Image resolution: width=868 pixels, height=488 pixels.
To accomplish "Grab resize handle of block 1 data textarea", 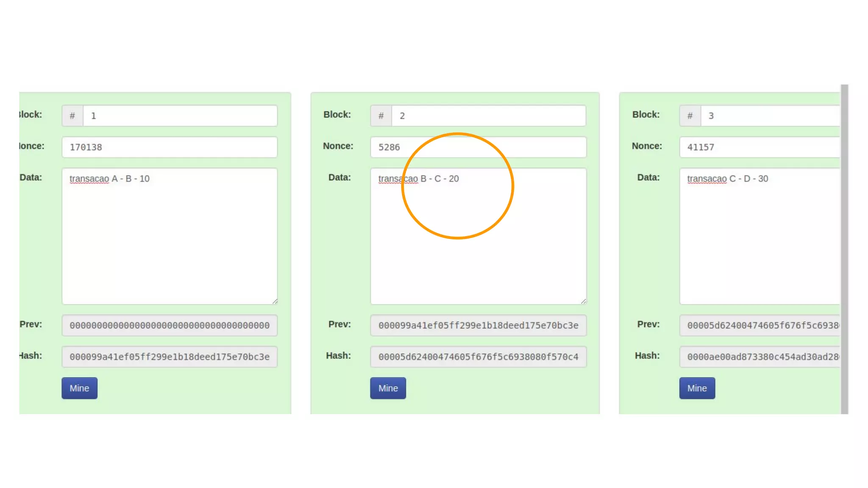I will coord(275,302).
